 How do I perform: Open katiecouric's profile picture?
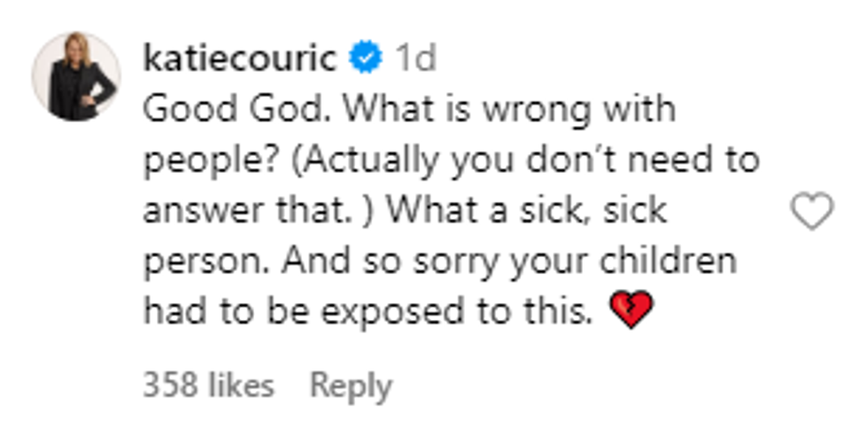(x=75, y=76)
